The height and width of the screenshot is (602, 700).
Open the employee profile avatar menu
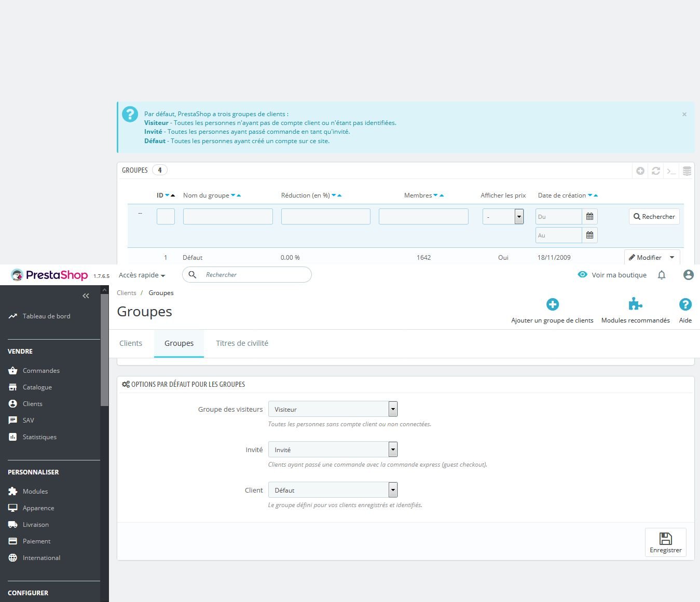click(689, 275)
